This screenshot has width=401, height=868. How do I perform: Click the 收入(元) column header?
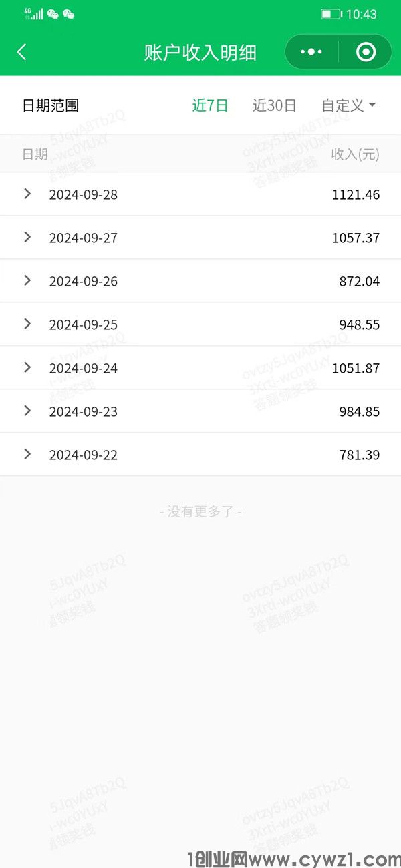click(356, 154)
